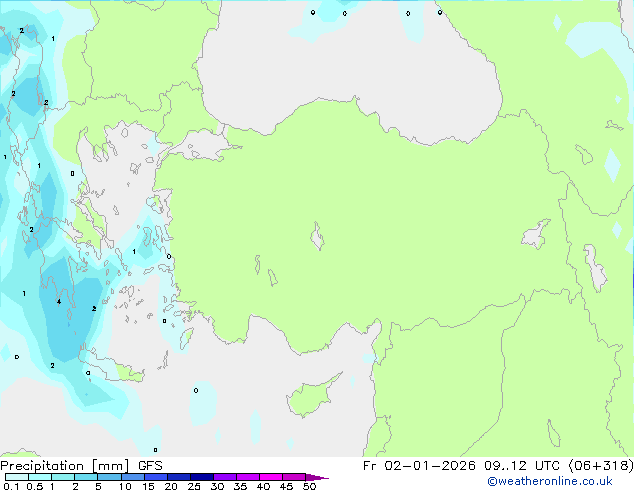Image resolution: width=634 pixels, height=490 pixels.
Task: Select the legend swatch between 2 and 5
Action: click(x=86, y=477)
